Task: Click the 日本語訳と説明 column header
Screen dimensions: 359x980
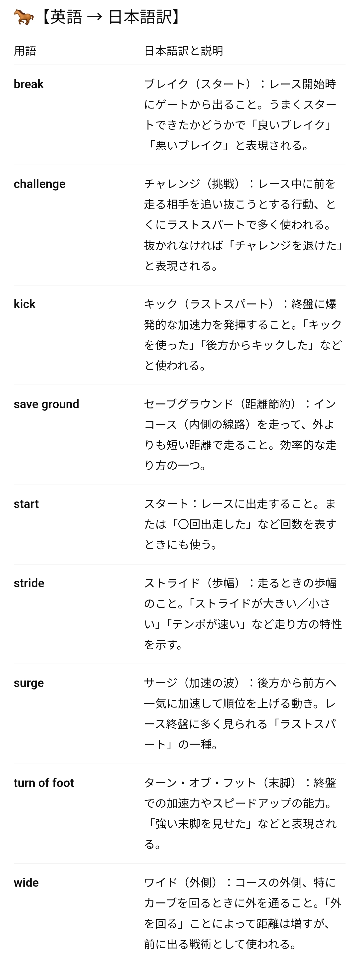Action: (184, 51)
